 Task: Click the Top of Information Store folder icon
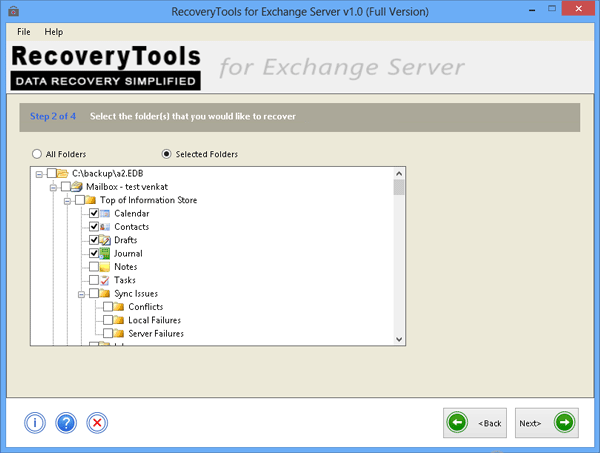coord(91,200)
